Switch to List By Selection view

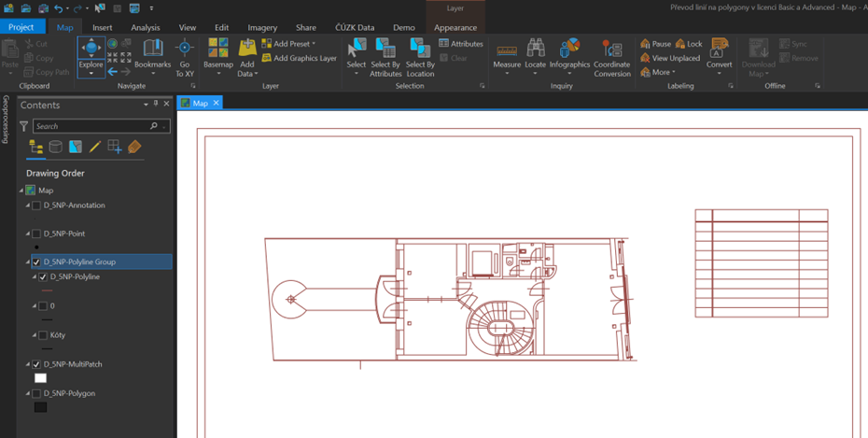coord(76,147)
